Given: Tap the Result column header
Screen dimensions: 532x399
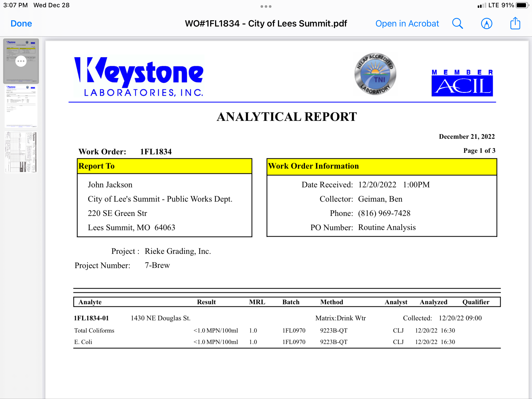Looking at the screenshot, I should coord(206,302).
